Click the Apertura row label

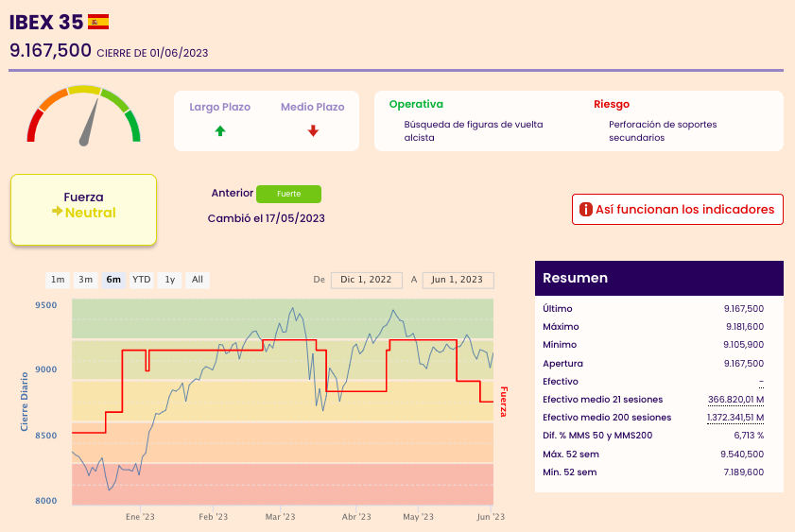tap(562, 363)
